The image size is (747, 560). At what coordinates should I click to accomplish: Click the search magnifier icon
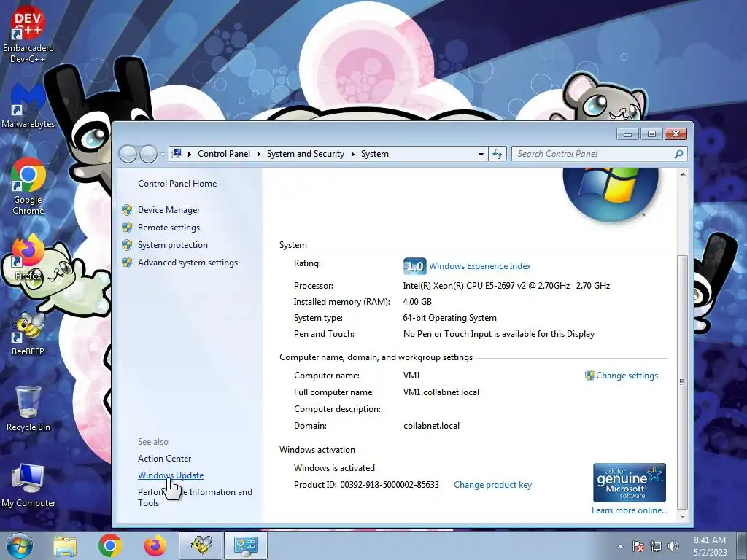click(679, 154)
